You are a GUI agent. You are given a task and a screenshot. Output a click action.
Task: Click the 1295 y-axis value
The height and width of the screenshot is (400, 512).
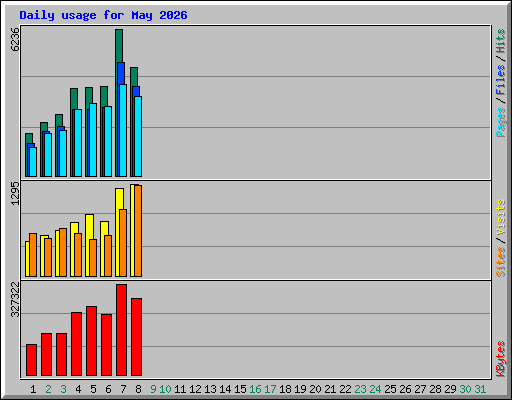[x=15, y=193]
